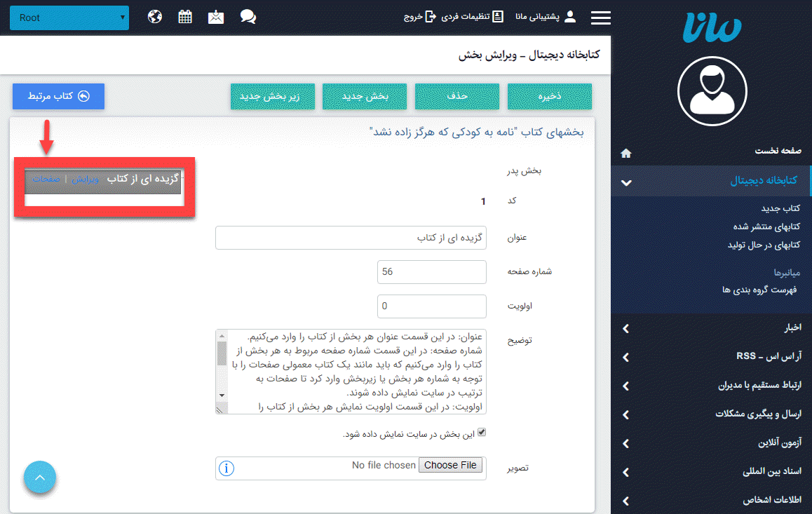Click the ذخیره save button
Image resolution: width=812 pixels, height=514 pixels.
tap(550, 96)
